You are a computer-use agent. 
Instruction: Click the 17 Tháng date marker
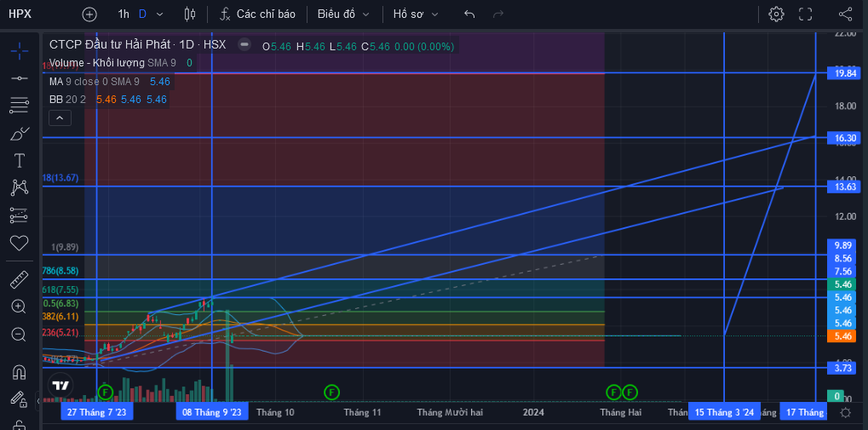(804, 412)
